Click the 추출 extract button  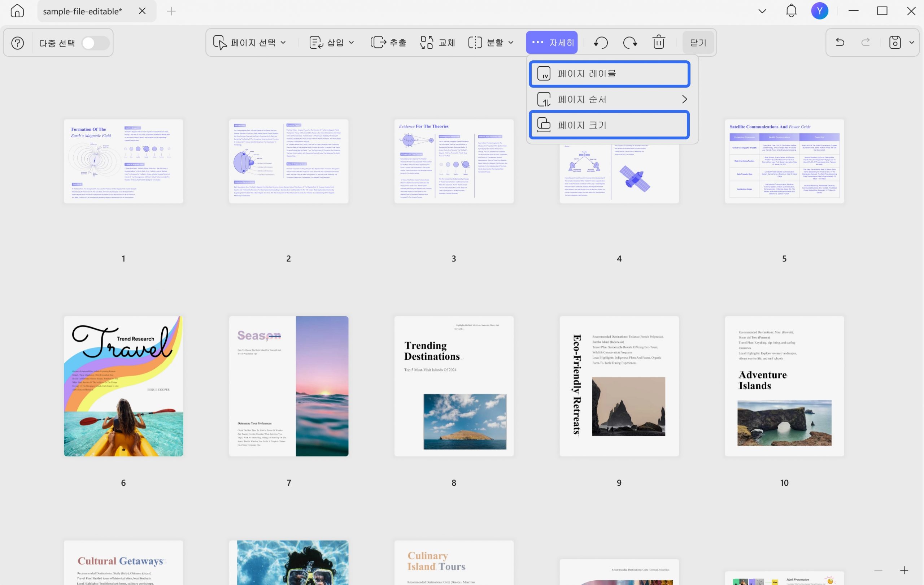coord(388,42)
